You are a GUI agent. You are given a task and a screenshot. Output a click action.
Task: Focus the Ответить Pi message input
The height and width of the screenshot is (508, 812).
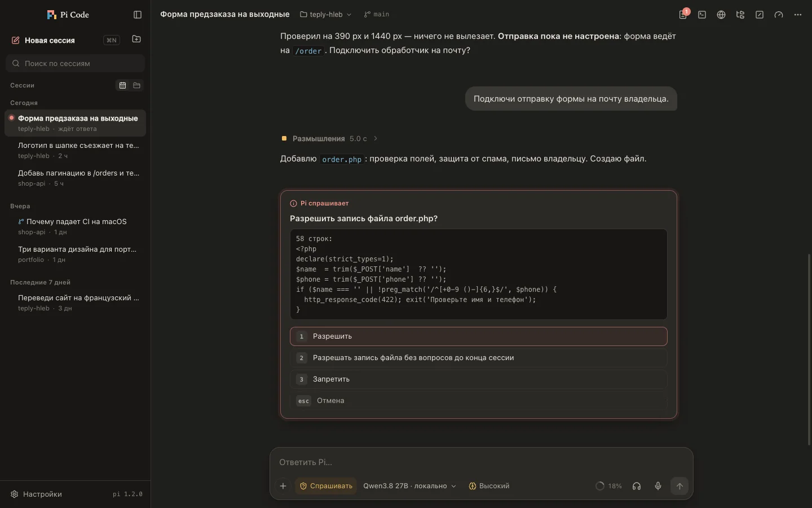(x=482, y=462)
